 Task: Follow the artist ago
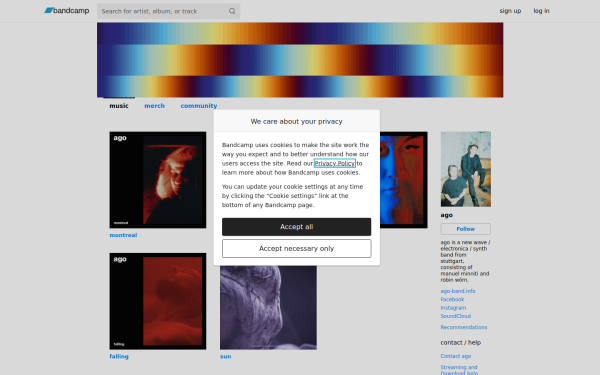pyautogui.click(x=466, y=229)
